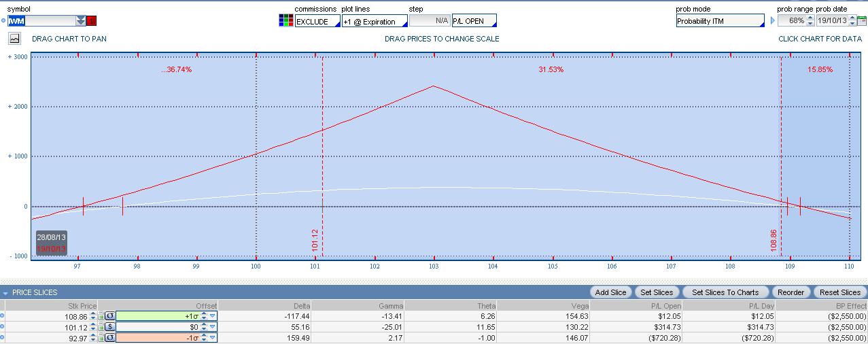Viewport: 868px width, 344px height.
Task: Click the 31.53% probability label
Action: coord(551,69)
